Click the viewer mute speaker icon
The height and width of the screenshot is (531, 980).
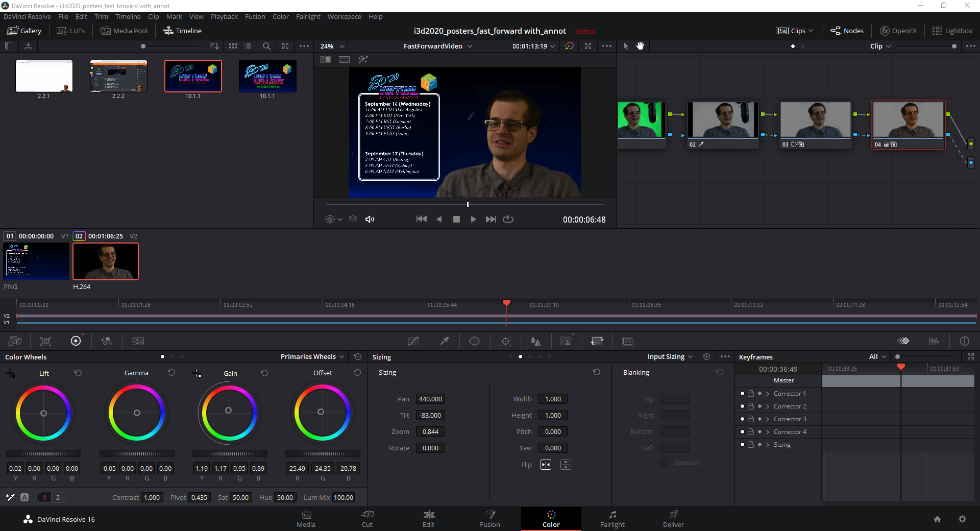(x=370, y=220)
